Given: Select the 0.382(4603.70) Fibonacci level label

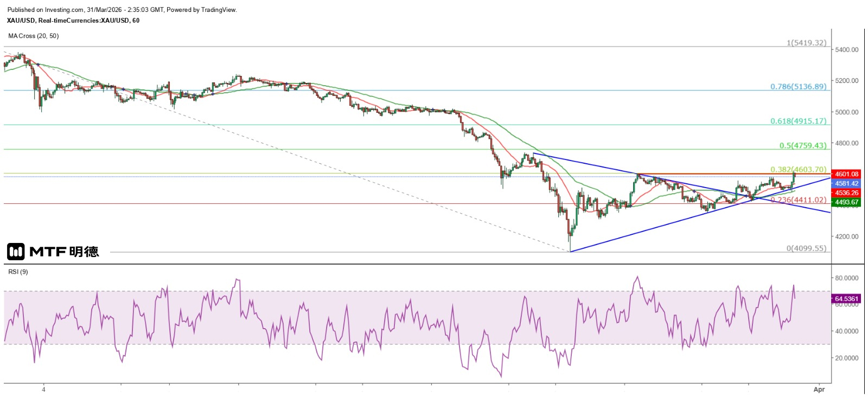Looking at the screenshot, I should 799,170.
